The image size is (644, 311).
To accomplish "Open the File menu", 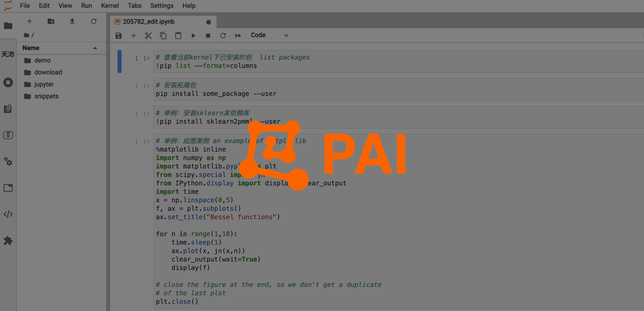I will point(24,6).
